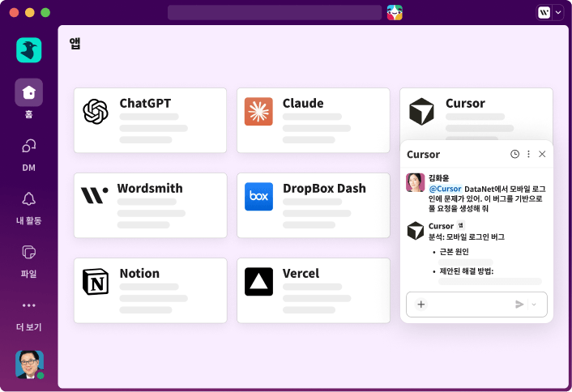Open the Notion app title
572x392 pixels.
139,273
